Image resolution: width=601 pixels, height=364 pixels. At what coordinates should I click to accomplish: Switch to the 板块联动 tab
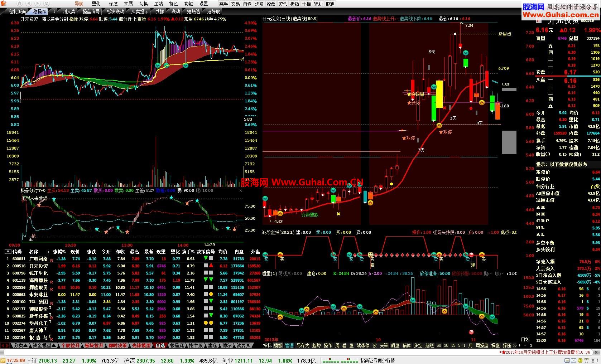click(x=115, y=11)
